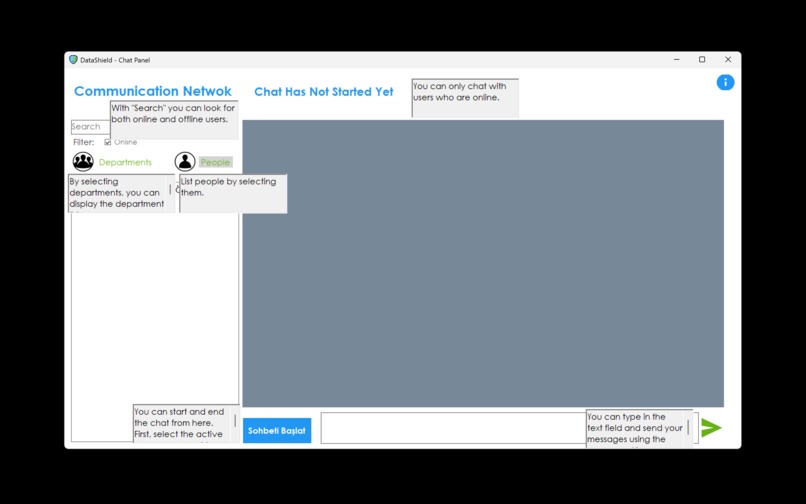Click the blue info icon
Screen dimensions: 806x504
pyautogui.click(x=725, y=82)
